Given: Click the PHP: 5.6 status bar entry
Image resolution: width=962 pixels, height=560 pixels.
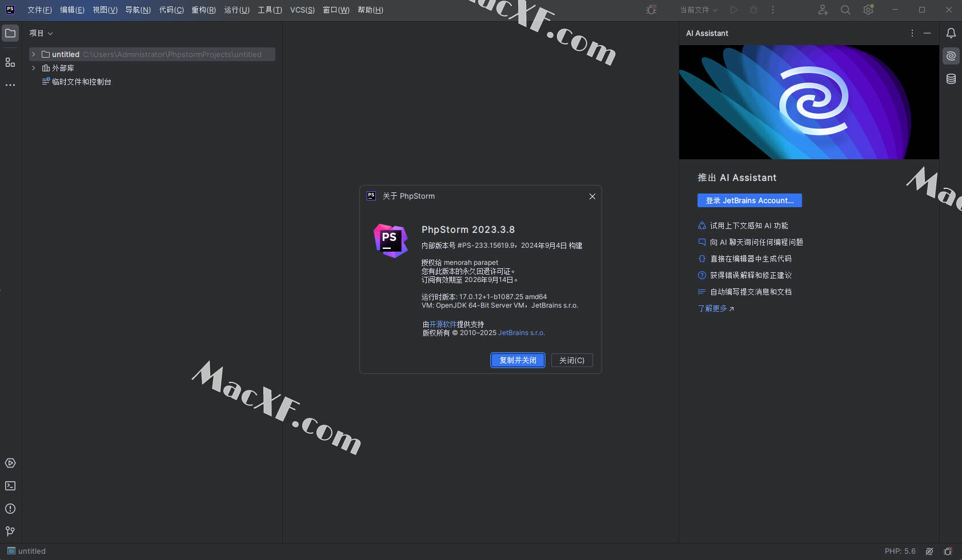Looking at the screenshot, I should tap(900, 551).
